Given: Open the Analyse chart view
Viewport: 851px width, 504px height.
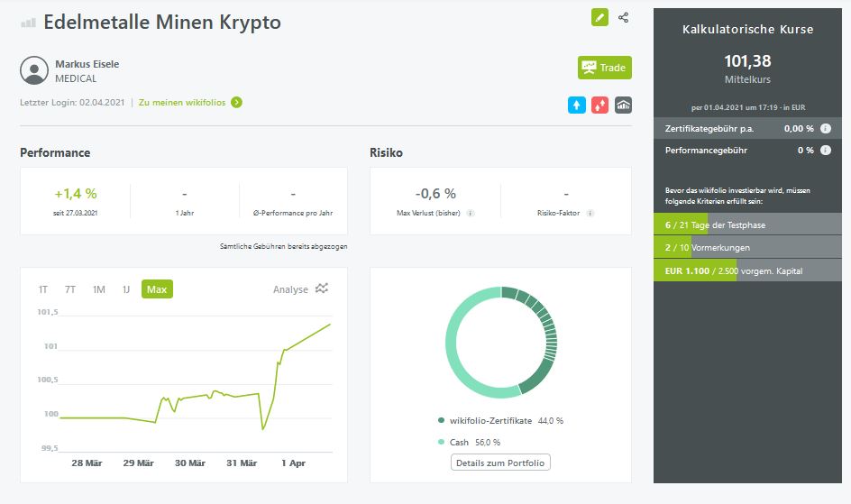Looking at the screenshot, I should [x=300, y=289].
